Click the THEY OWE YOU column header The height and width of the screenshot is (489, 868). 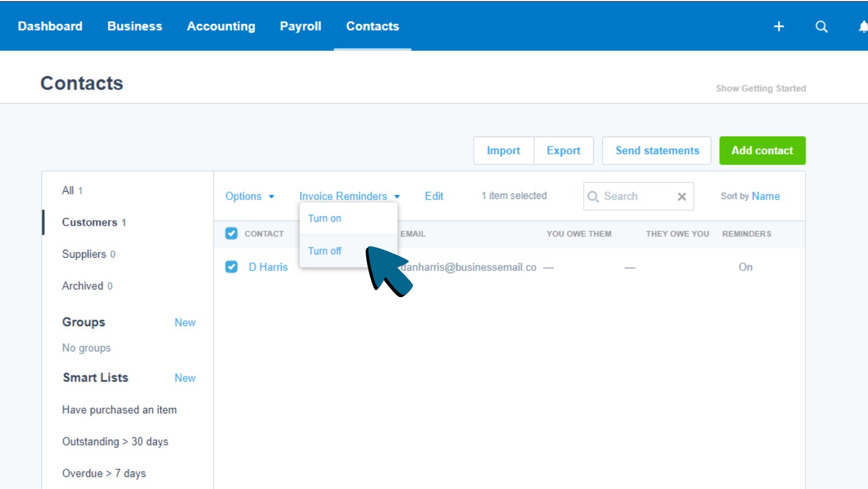[x=677, y=234]
